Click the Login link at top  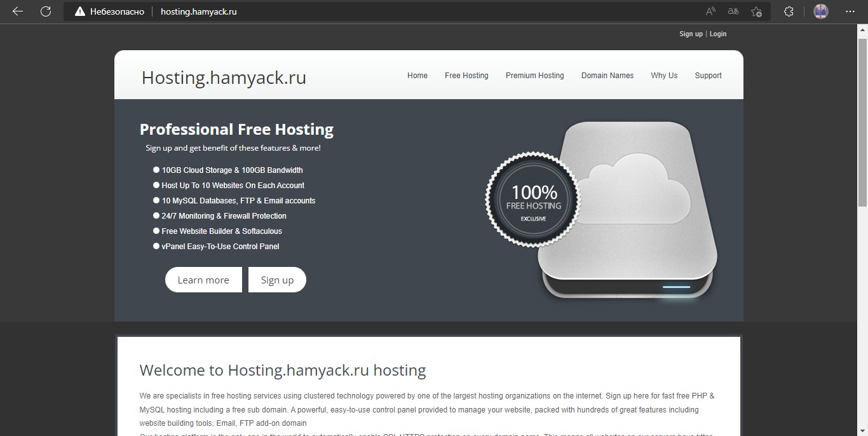718,34
